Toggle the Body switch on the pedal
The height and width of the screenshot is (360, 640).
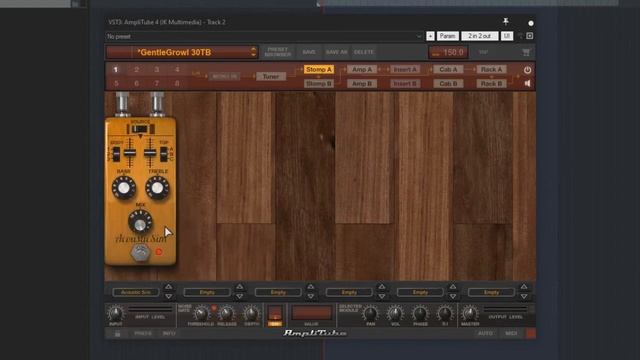(116, 154)
